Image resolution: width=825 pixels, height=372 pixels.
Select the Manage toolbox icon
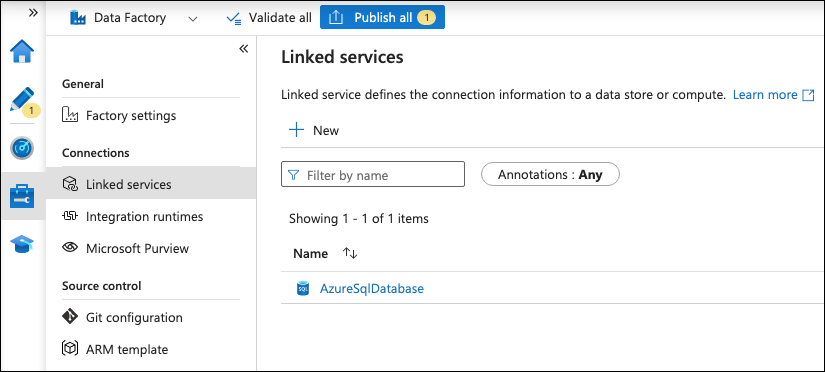point(22,196)
